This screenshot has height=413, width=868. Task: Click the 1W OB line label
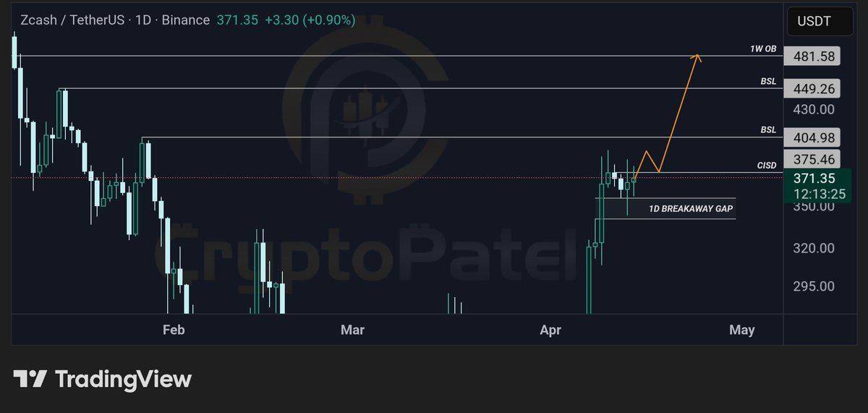(x=762, y=49)
